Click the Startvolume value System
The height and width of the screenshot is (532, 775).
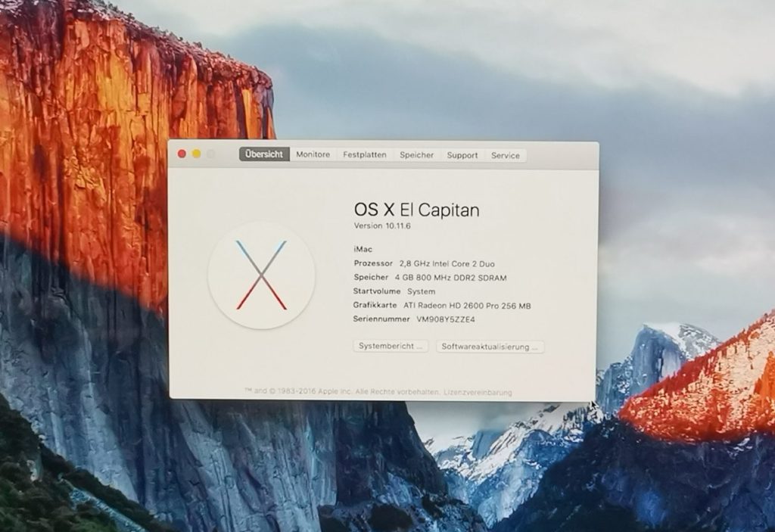[421, 291]
